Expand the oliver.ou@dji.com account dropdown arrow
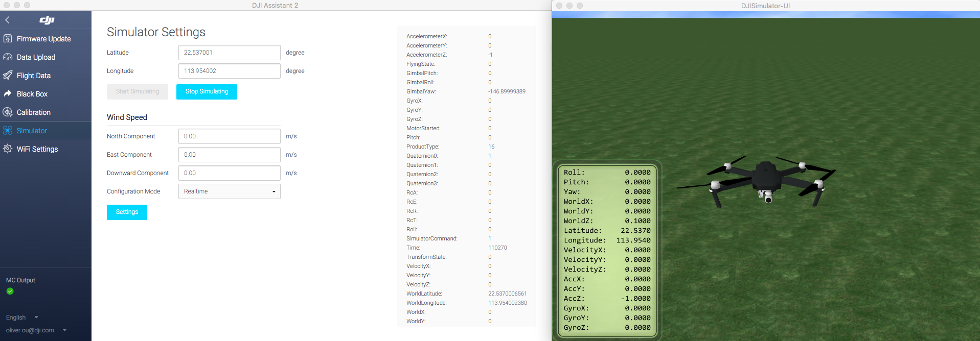980x341 pixels. click(x=65, y=330)
